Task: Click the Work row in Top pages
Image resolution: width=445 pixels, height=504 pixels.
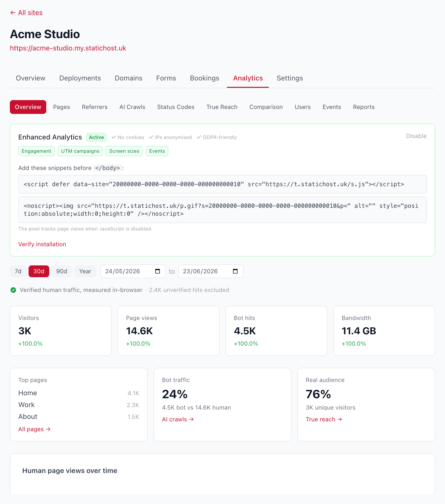Action: pyautogui.click(x=79, y=405)
